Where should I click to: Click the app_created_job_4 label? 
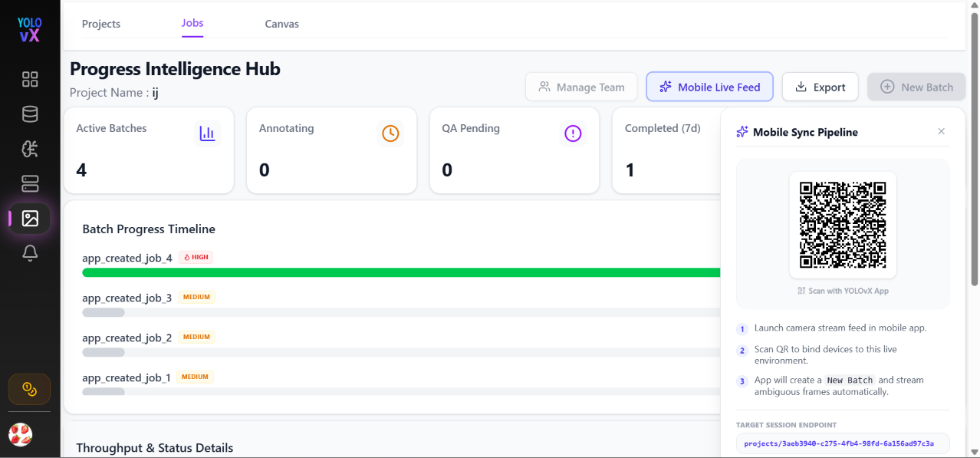(x=127, y=258)
